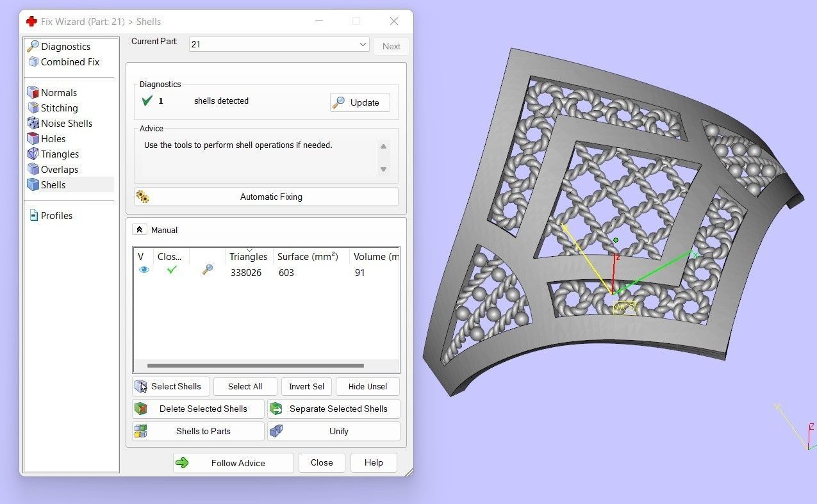The image size is (817, 504).
Task: Sort by Triangles column header
Action: (248, 257)
